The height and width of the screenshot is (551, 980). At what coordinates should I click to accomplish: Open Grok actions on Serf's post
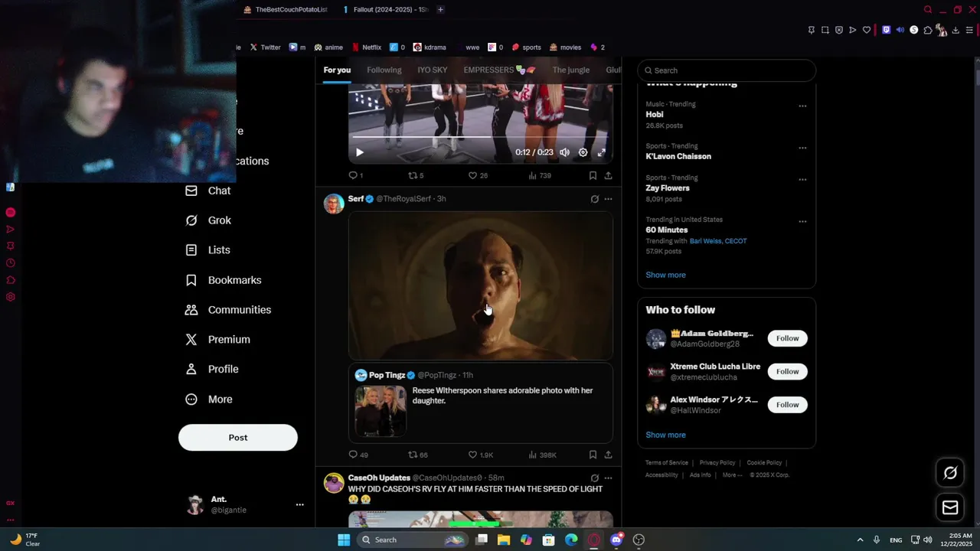coord(594,199)
